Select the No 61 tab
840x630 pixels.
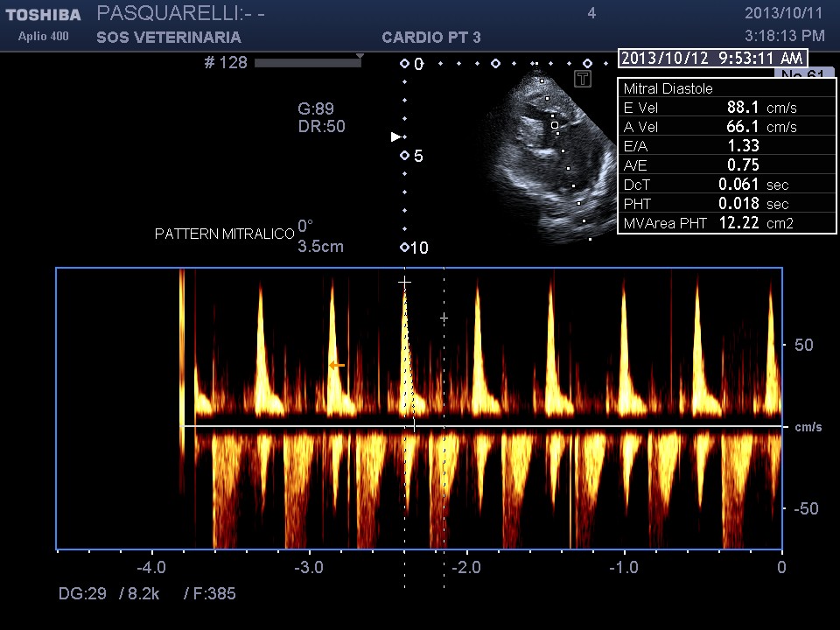pos(802,74)
